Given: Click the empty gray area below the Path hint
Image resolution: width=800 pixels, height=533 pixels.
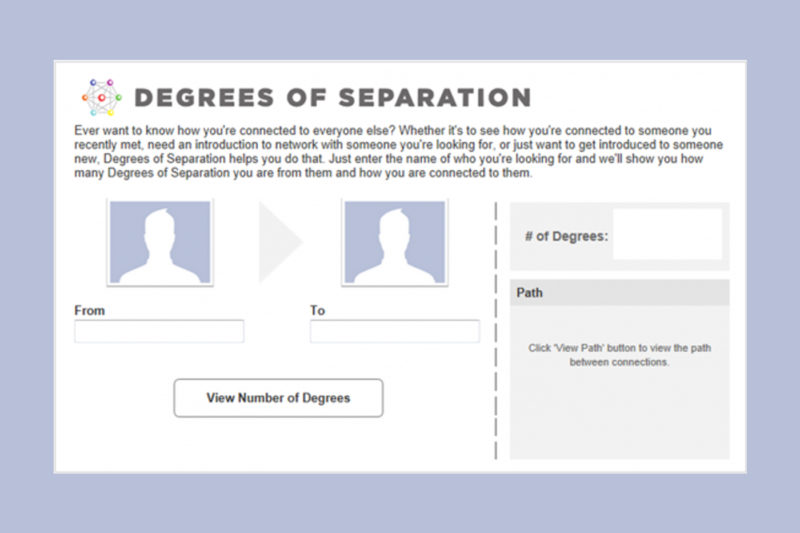Looking at the screenshot, I should tap(619, 420).
